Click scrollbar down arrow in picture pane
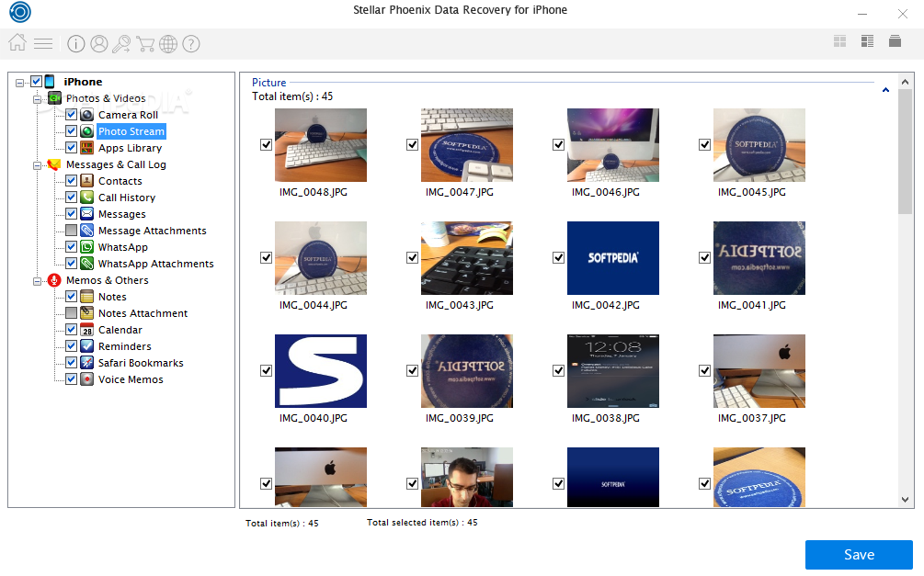Image resolution: width=924 pixels, height=576 pixels. click(x=905, y=500)
